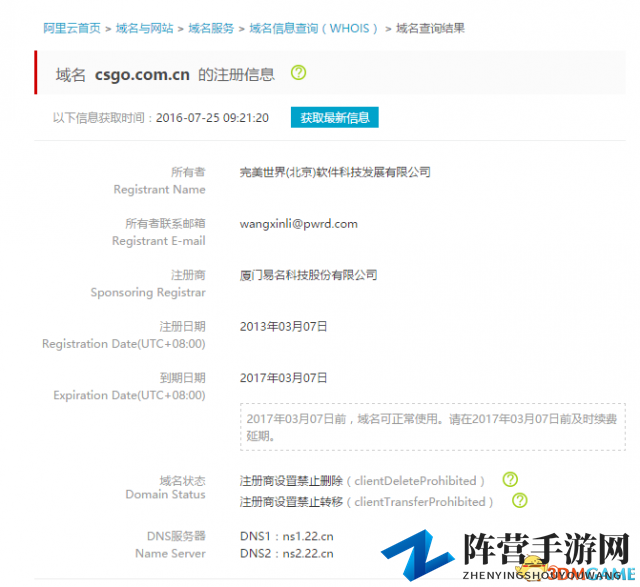Open the 阿里云首页 breadcrumb link
The height and width of the screenshot is (587, 640).
point(72,28)
